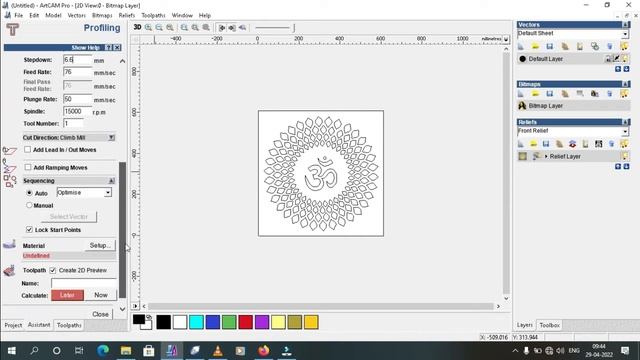Open the Toolpaths menu

tap(153, 15)
